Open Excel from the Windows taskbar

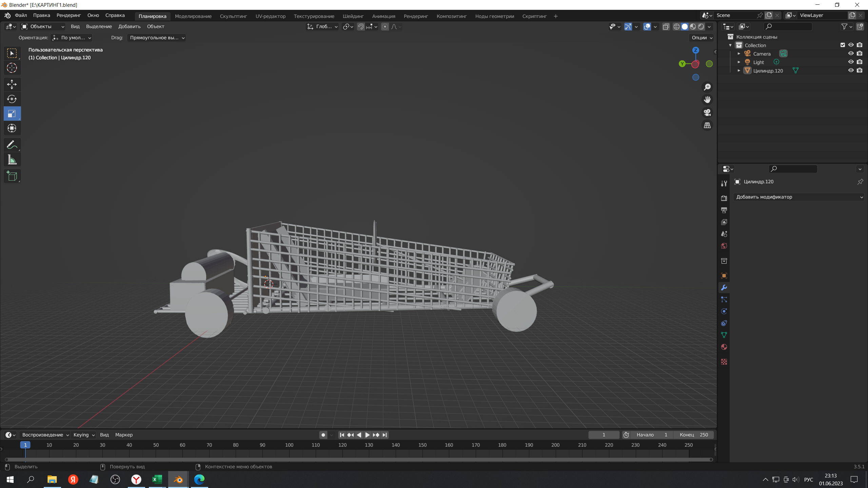[x=157, y=480]
